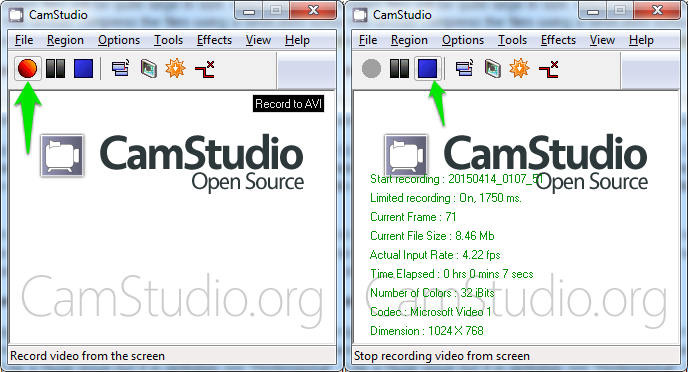Stop recording with blue square, right window

(x=427, y=69)
